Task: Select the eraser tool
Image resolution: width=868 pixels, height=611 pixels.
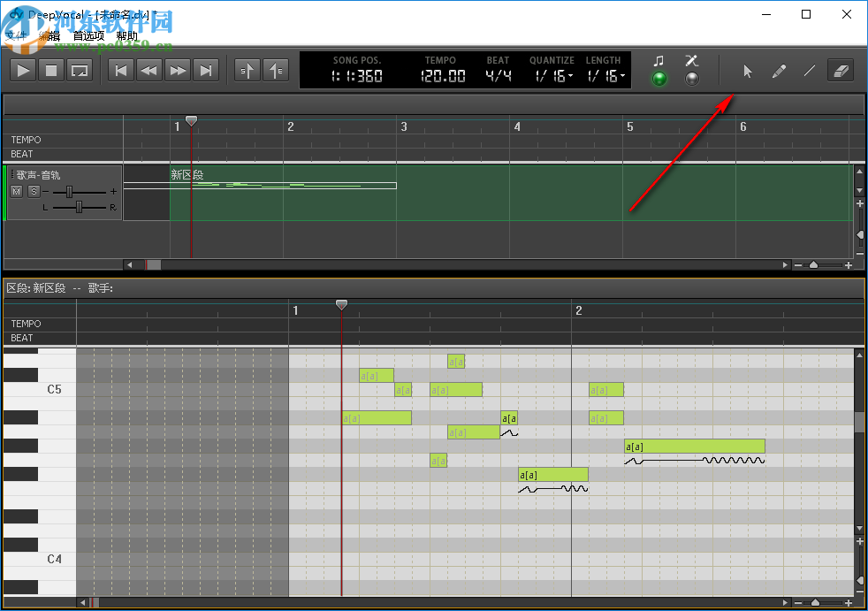Action: [x=840, y=71]
